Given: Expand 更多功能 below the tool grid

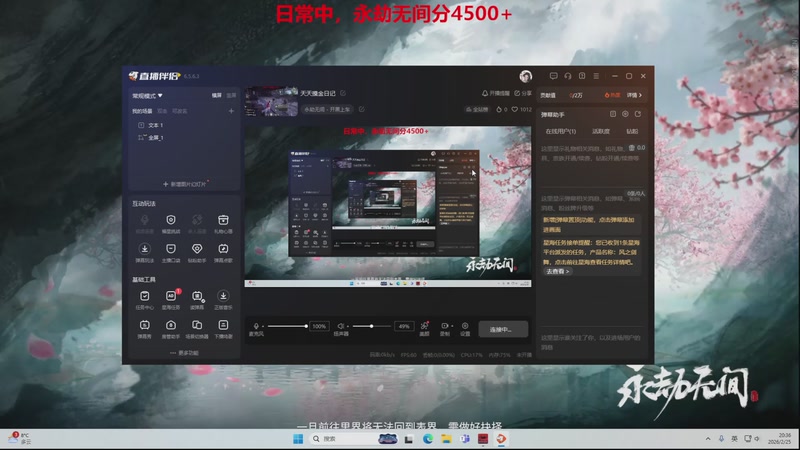Looking at the screenshot, I should [184, 353].
